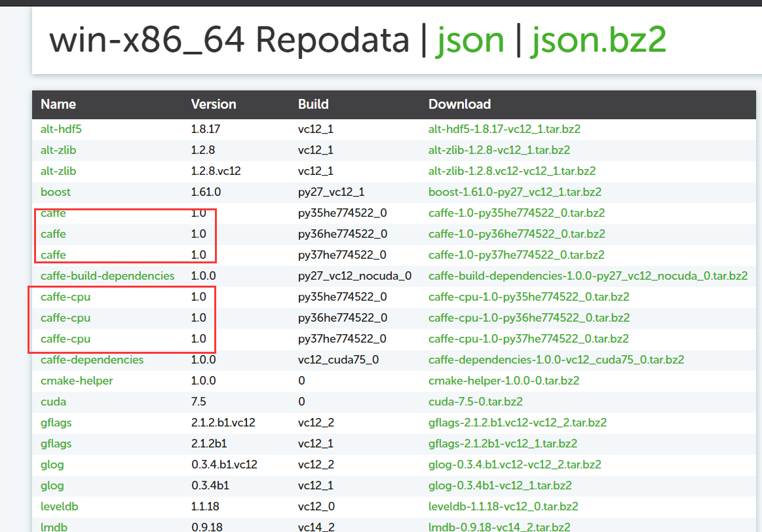Open the cuda package name link
The width and height of the screenshot is (762, 532).
(x=53, y=402)
